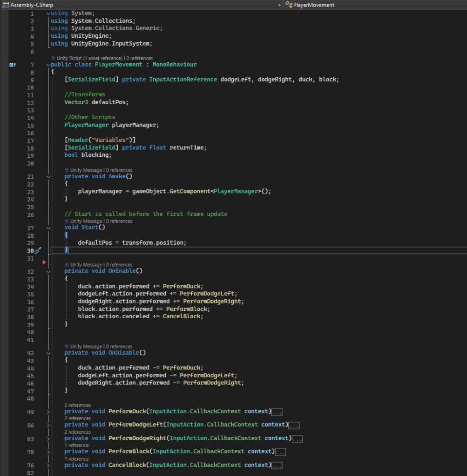Click the inheritance margin icon beside line 7

pos(13,65)
